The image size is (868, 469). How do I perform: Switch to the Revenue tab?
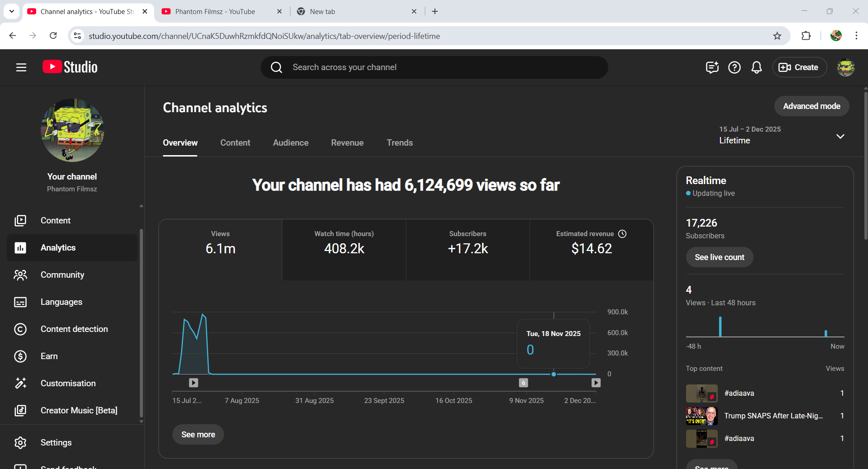(x=347, y=142)
